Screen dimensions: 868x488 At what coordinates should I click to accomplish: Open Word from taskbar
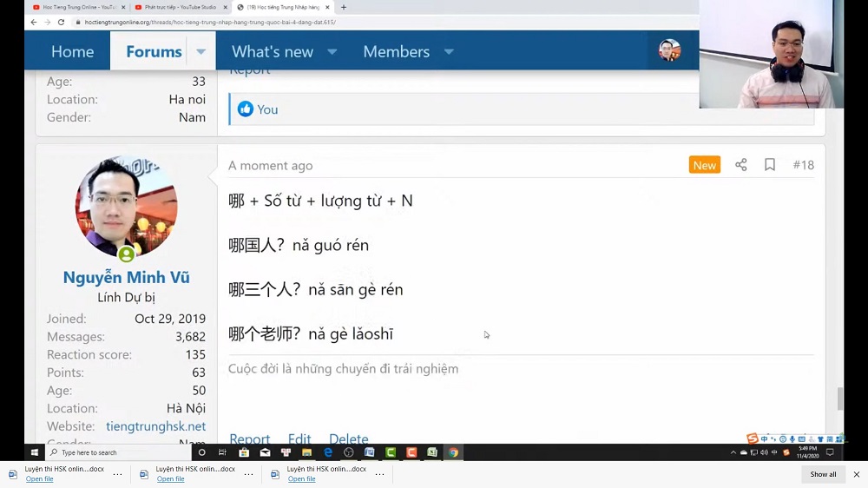(x=369, y=452)
